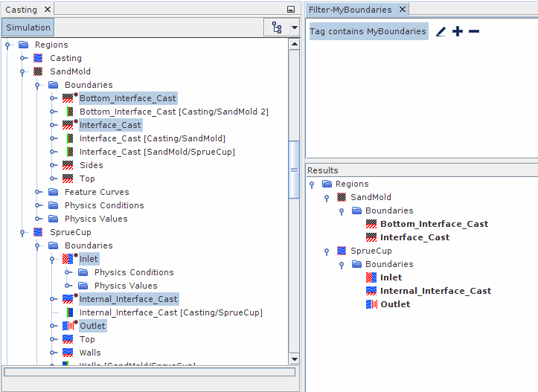Click the Inlet boundary icon in Results
538x392 pixels.
click(x=371, y=277)
